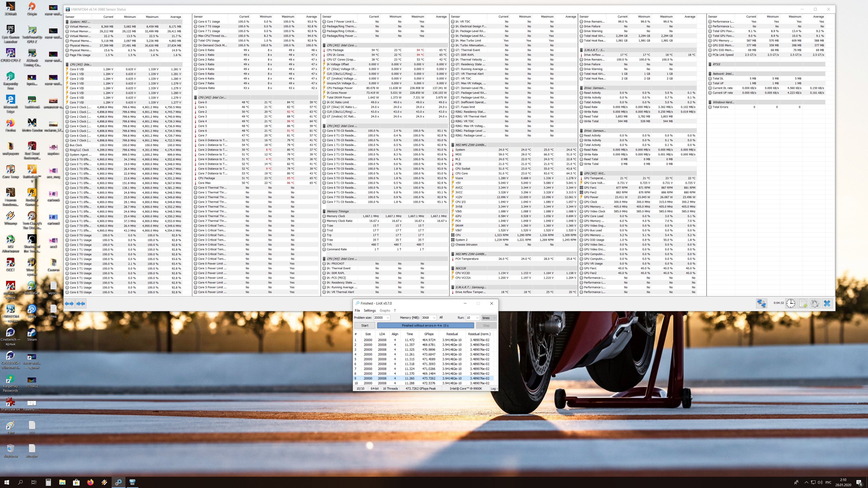The height and width of the screenshot is (488, 868).
Task: Expand the Memory (MiB) combo box
Action: pos(434,318)
